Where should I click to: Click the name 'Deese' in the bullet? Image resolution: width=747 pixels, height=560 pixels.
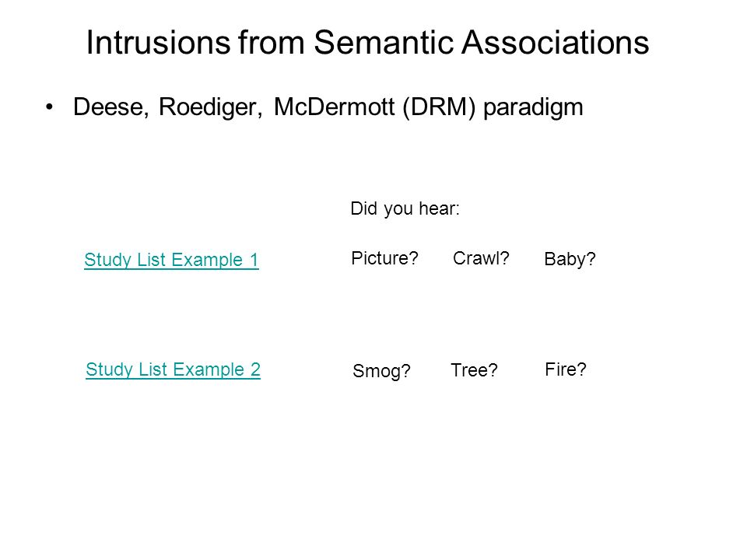pos(111,107)
